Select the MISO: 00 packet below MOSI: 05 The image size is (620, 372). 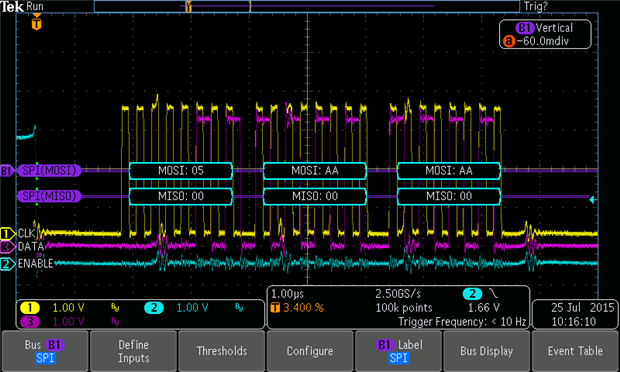coord(181,196)
